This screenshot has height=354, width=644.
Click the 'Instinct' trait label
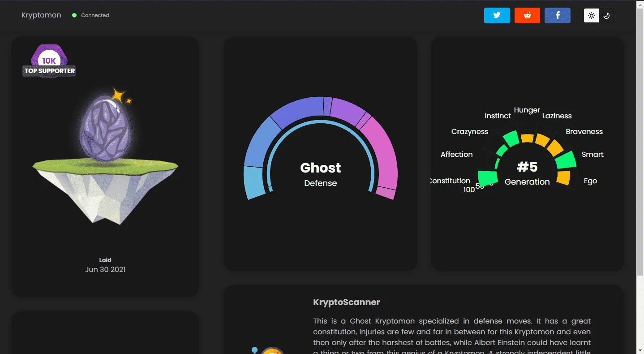click(498, 116)
